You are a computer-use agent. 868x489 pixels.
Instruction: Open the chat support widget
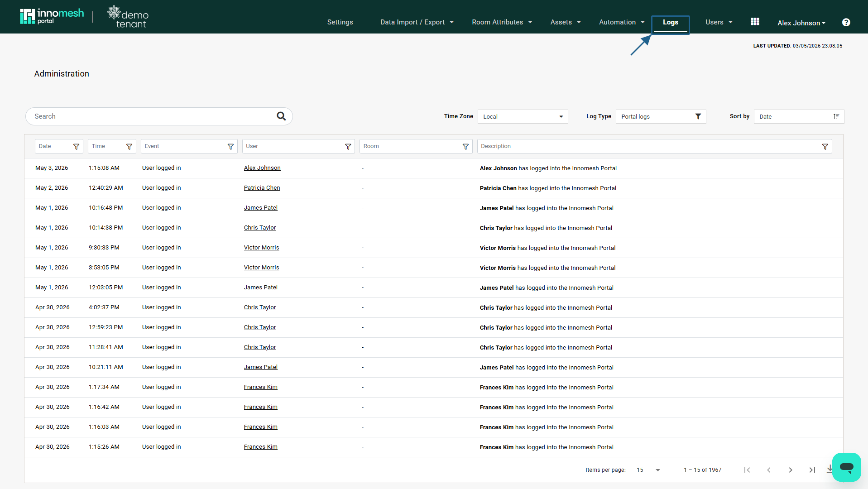[846, 467]
